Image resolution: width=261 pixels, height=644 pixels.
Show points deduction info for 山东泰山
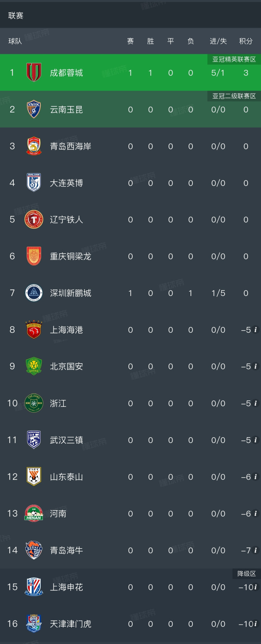(256, 477)
